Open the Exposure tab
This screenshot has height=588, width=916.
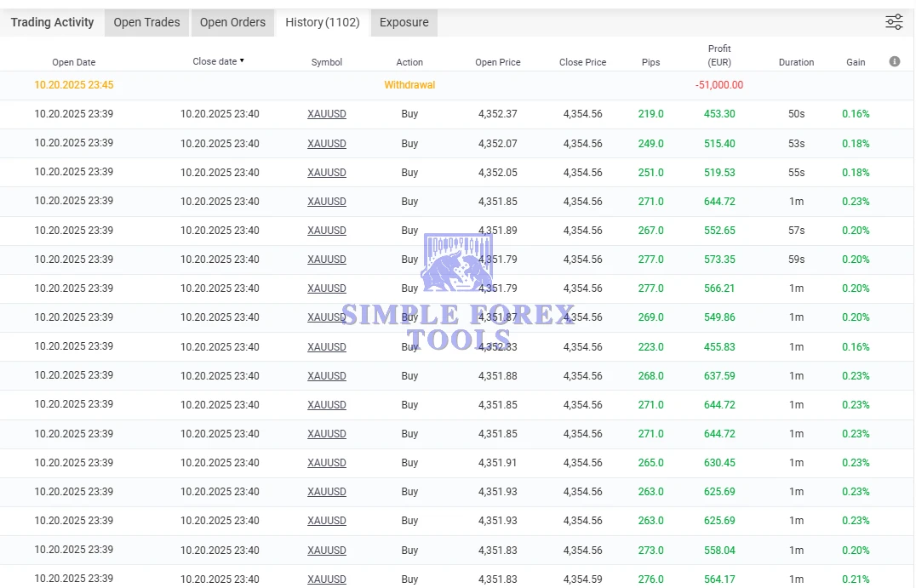(404, 22)
